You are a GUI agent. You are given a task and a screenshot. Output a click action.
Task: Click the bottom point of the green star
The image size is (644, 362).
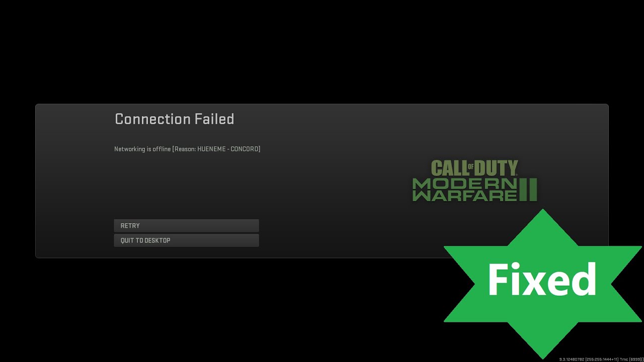pyautogui.click(x=542, y=355)
